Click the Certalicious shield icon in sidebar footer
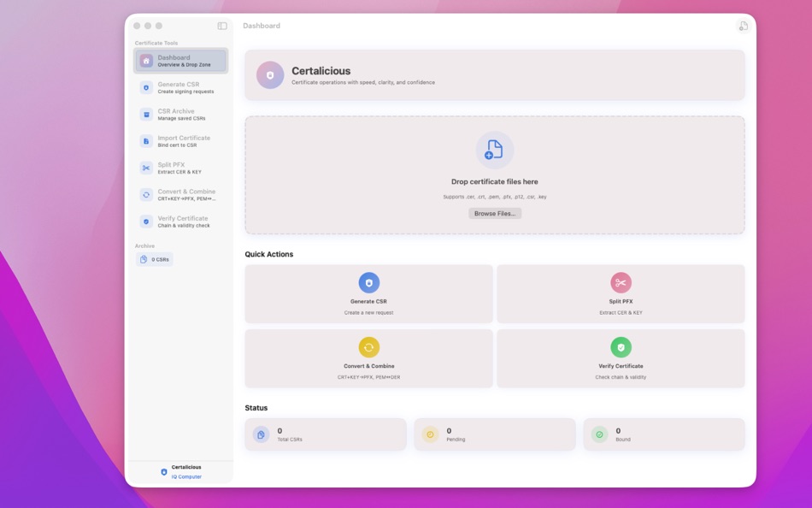812x508 pixels. [163, 472]
